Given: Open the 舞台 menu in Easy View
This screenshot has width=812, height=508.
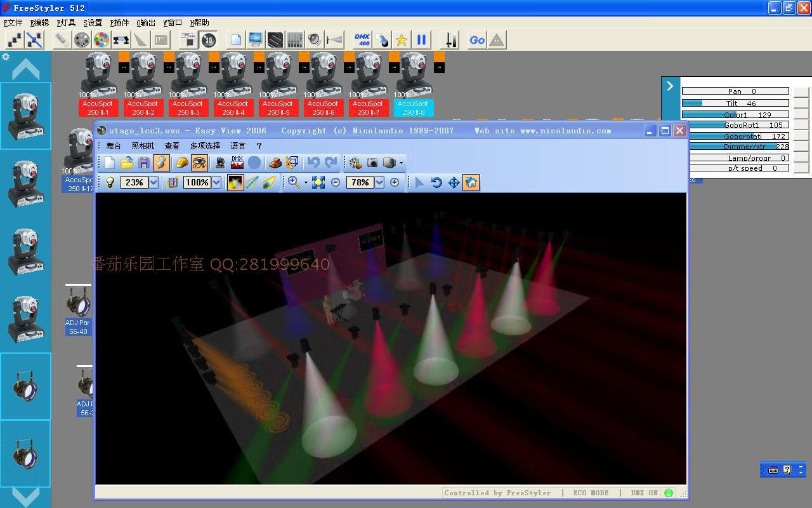Looking at the screenshot, I should [x=114, y=146].
